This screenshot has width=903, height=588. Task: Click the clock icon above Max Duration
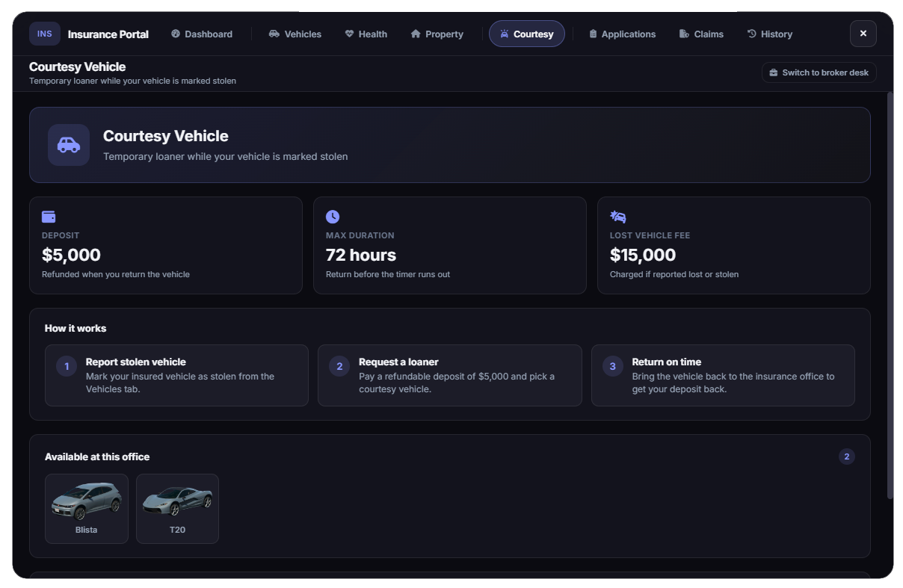(333, 217)
